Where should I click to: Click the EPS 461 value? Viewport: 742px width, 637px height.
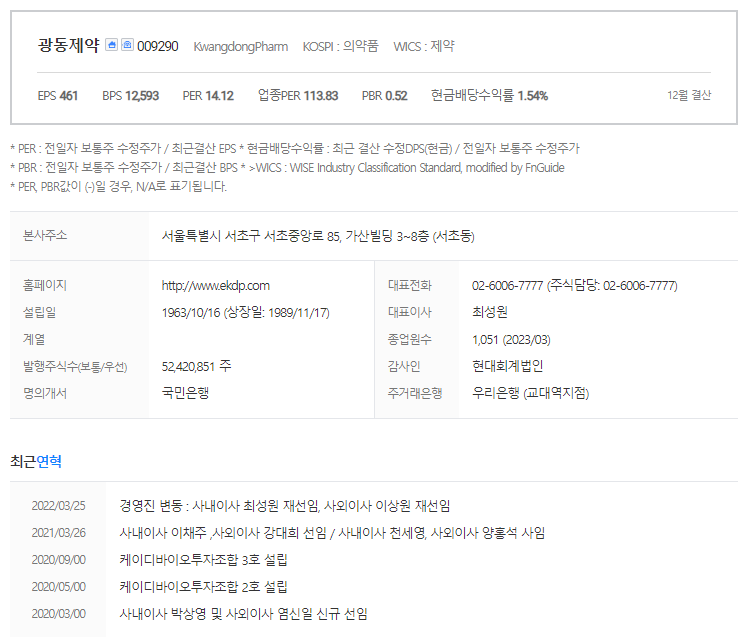pyautogui.click(x=58, y=96)
